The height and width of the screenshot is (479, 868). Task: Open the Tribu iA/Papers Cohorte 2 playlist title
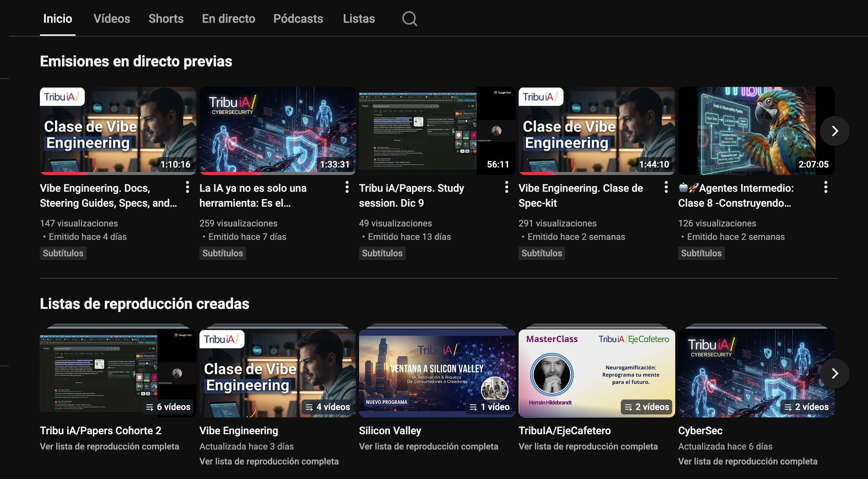coord(101,431)
